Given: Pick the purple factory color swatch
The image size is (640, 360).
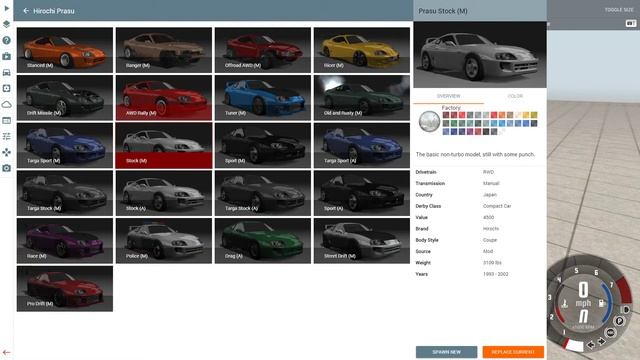Looking at the screenshot, I should (x=470, y=131).
